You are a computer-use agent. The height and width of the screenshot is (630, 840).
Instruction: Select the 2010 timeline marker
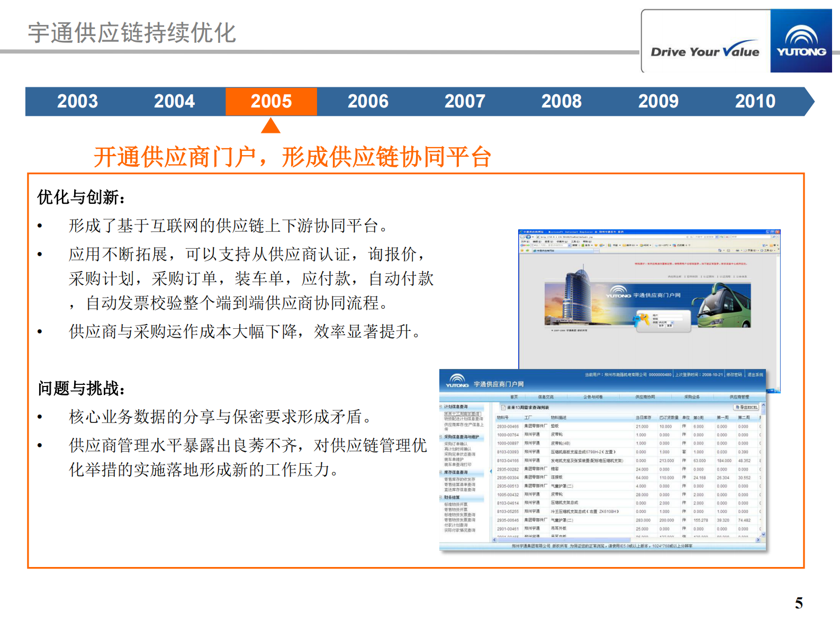pos(755,101)
